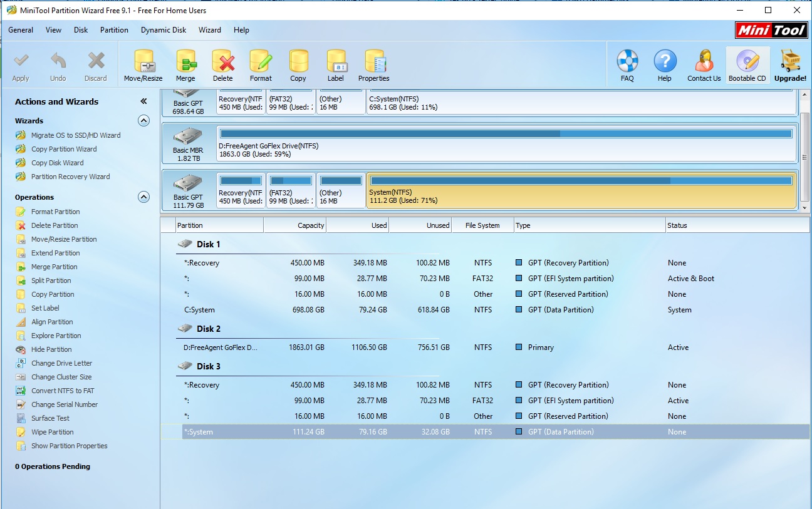
Task: Open the Disk menu
Action: tap(81, 30)
